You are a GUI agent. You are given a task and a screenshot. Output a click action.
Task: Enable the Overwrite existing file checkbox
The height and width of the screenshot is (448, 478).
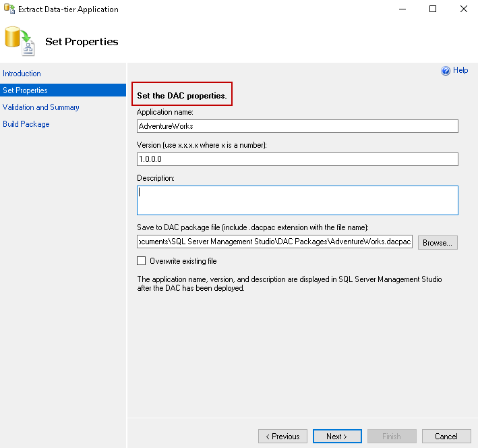(x=142, y=261)
